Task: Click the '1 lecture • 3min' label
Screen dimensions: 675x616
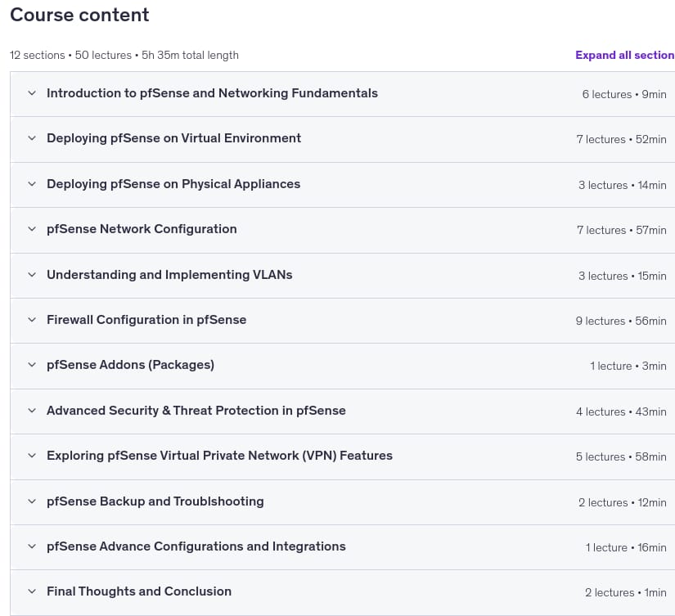Action: pos(628,366)
